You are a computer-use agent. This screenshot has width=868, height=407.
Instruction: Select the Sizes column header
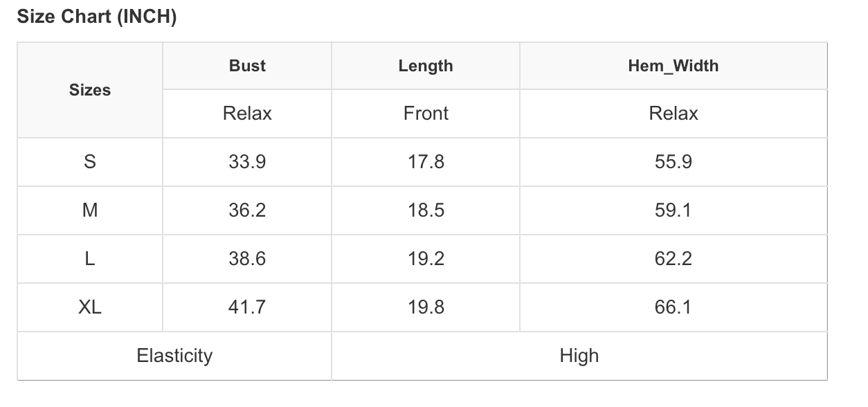[x=90, y=90]
